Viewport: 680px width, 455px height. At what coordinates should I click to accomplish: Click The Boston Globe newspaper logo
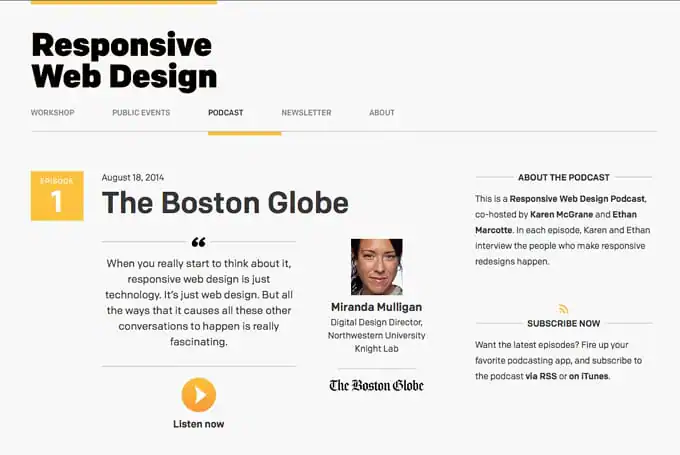[x=376, y=385]
